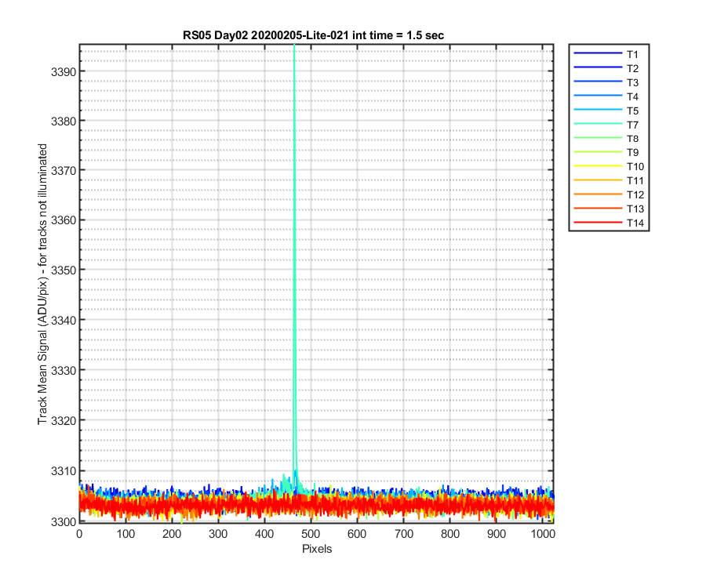The width and height of the screenshot is (706, 588).
Task: Click the 500 x-axis tick label
Action: click(311, 534)
